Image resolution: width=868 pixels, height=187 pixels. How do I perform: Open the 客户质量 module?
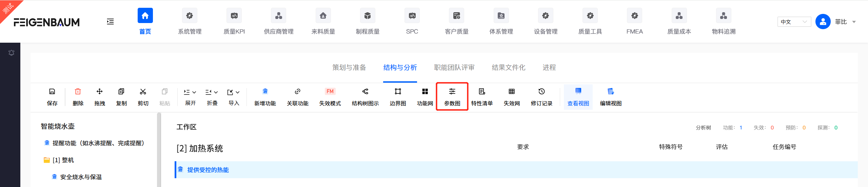pos(456,22)
